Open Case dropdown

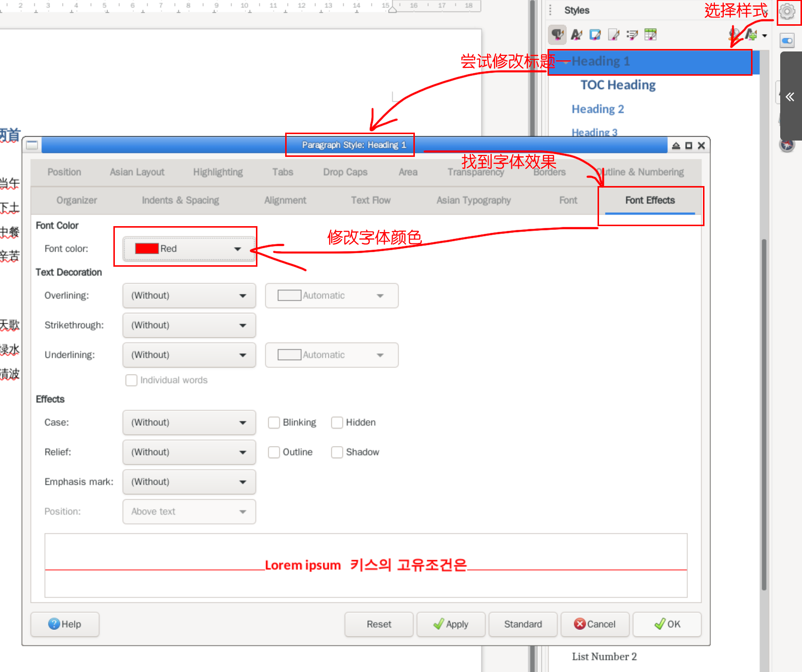coord(189,423)
